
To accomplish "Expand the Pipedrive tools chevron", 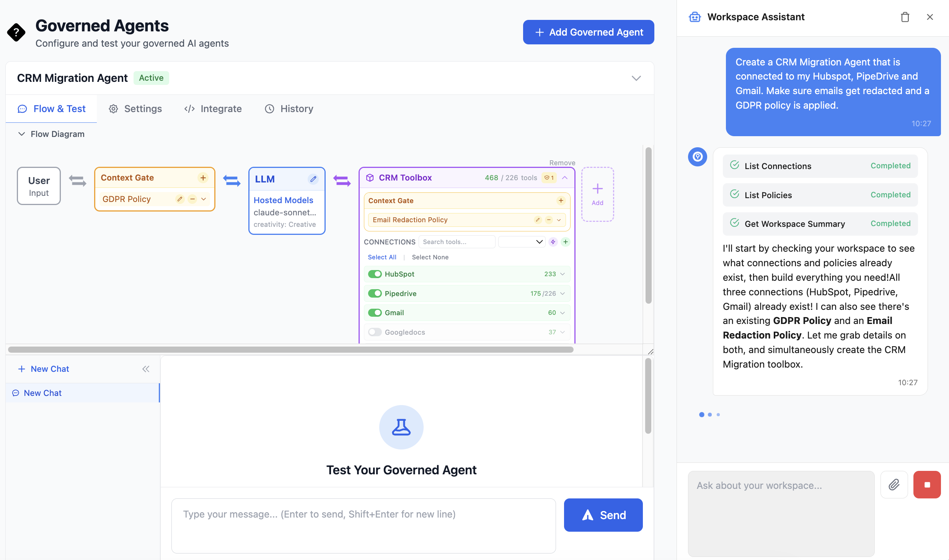I will pos(563,293).
